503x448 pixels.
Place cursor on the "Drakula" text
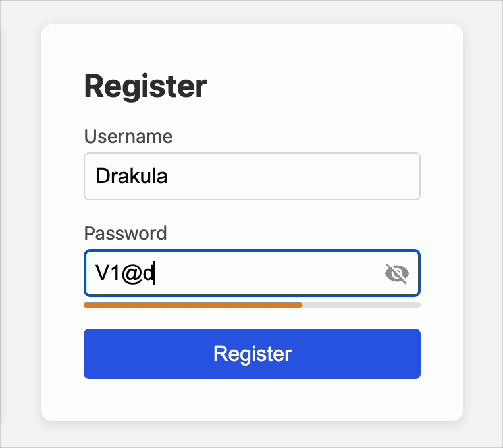[x=132, y=177]
